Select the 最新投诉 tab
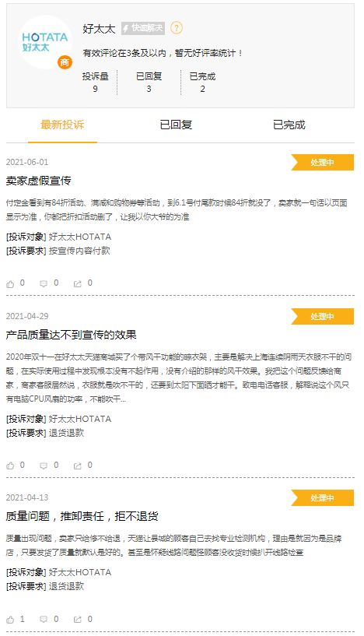Image resolution: width=364 pixels, height=636 pixels. [62, 125]
